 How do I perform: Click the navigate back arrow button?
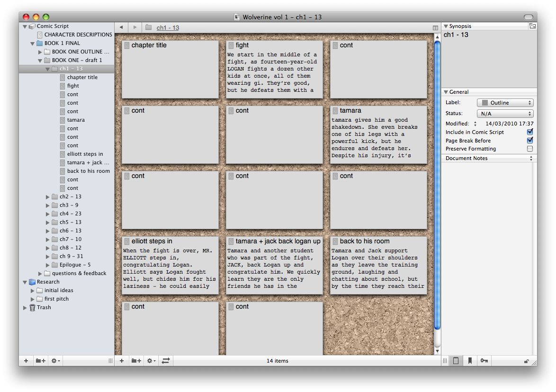click(x=121, y=28)
